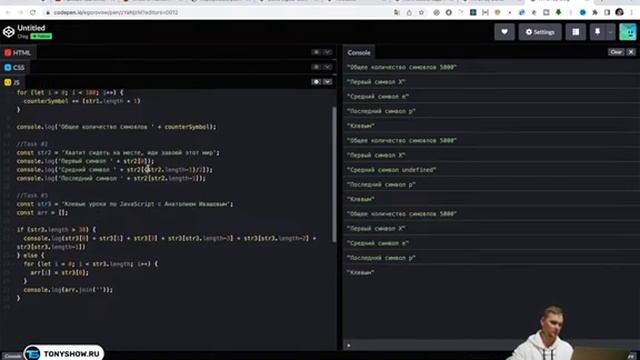Select the Console panel tab
Screen dimensions: 640x360
point(359,53)
